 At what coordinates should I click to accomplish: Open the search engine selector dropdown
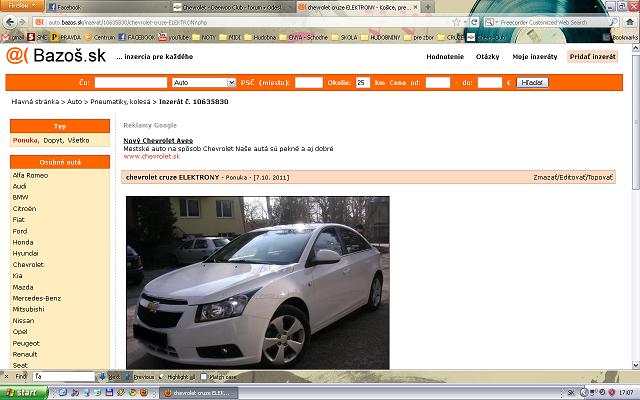coord(491,22)
